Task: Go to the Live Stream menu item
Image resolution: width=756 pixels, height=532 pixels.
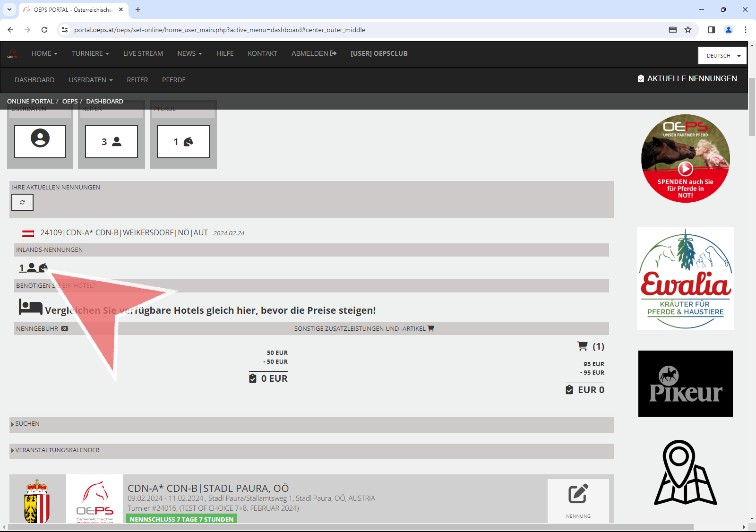Action: [x=143, y=54]
